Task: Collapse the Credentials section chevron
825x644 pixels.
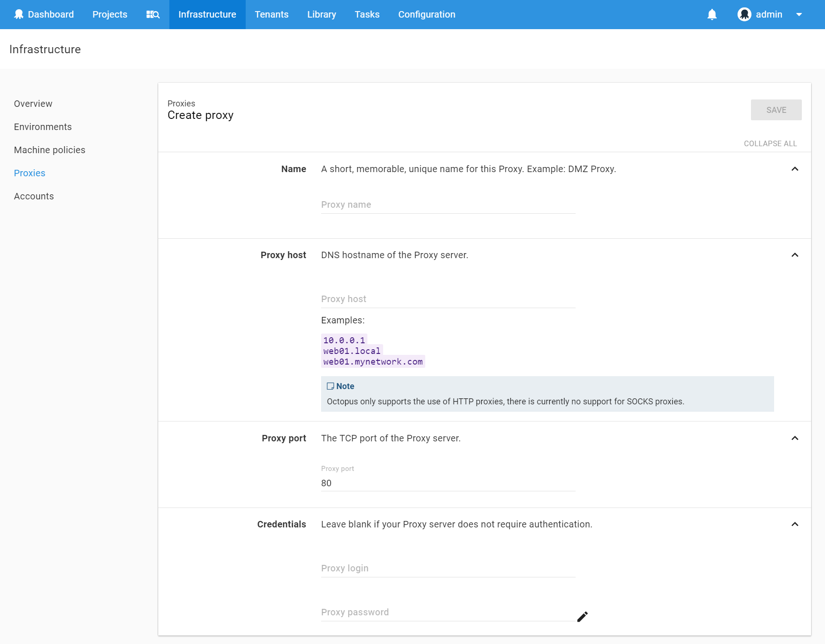Action: pyautogui.click(x=795, y=524)
